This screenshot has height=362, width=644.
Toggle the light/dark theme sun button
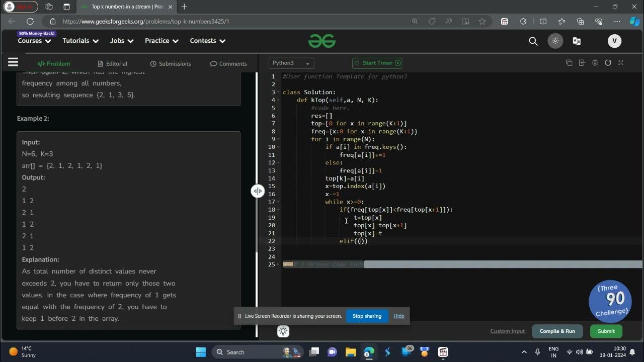pyautogui.click(x=555, y=41)
